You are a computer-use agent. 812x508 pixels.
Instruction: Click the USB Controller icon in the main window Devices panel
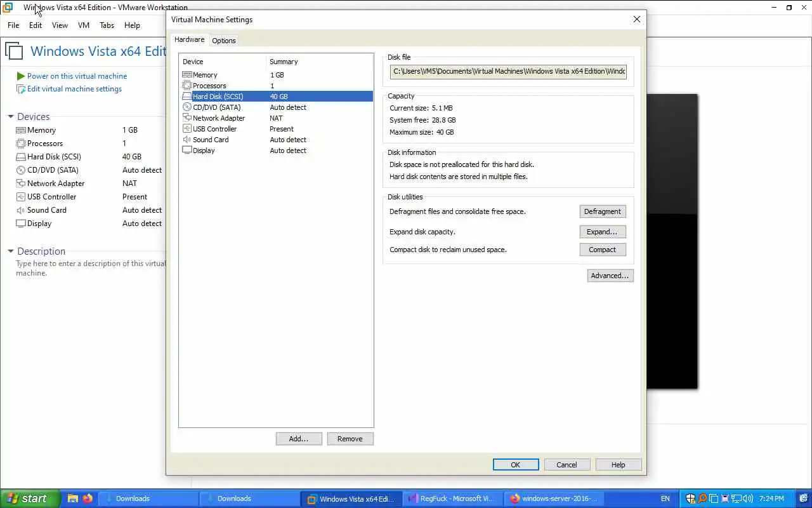pos(21,197)
